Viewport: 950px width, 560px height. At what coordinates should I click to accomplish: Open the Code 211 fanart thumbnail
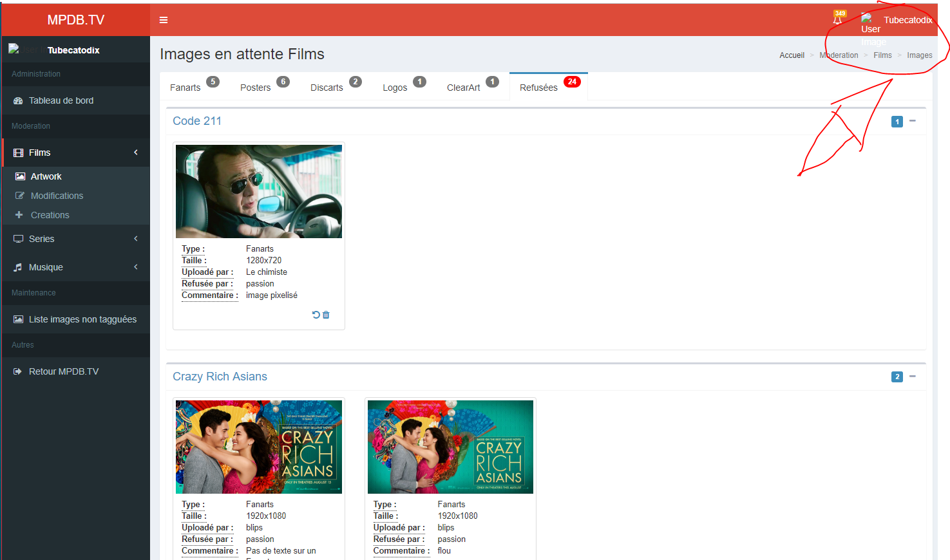[x=259, y=191]
